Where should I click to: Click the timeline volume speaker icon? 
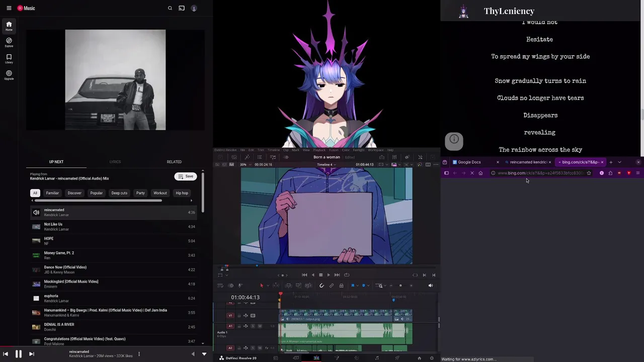431,286
